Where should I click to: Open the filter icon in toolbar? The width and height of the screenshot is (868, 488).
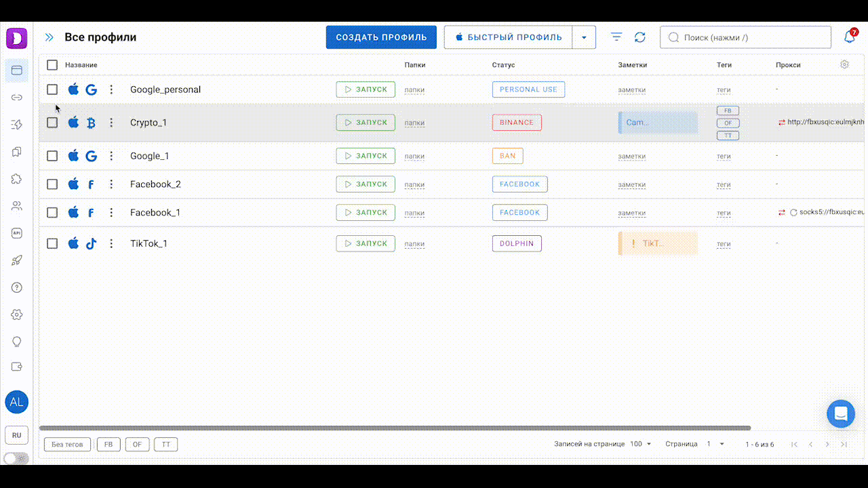point(616,37)
